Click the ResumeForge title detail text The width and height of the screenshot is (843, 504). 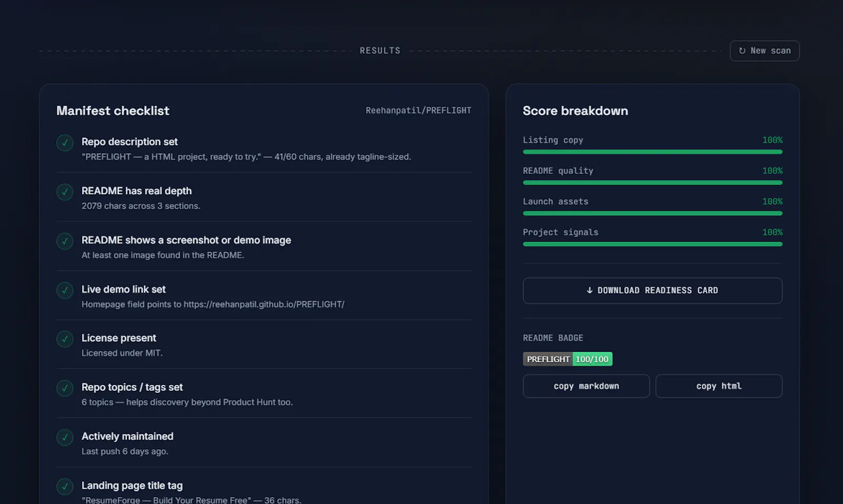[x=191, y=500]
